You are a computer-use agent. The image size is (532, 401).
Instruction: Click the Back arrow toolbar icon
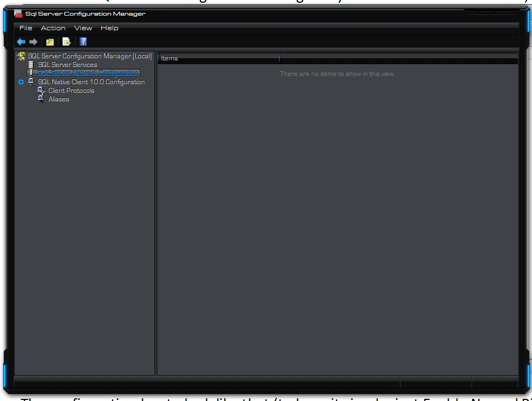(x=21, y=42)
